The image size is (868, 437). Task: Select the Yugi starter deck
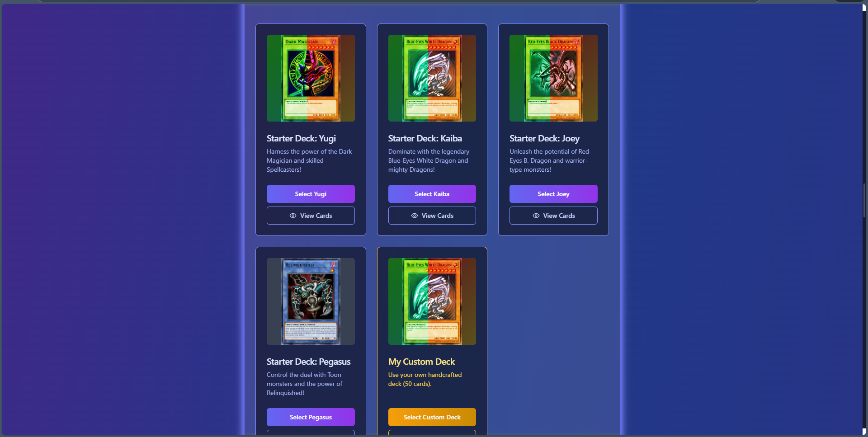point(311,194)
